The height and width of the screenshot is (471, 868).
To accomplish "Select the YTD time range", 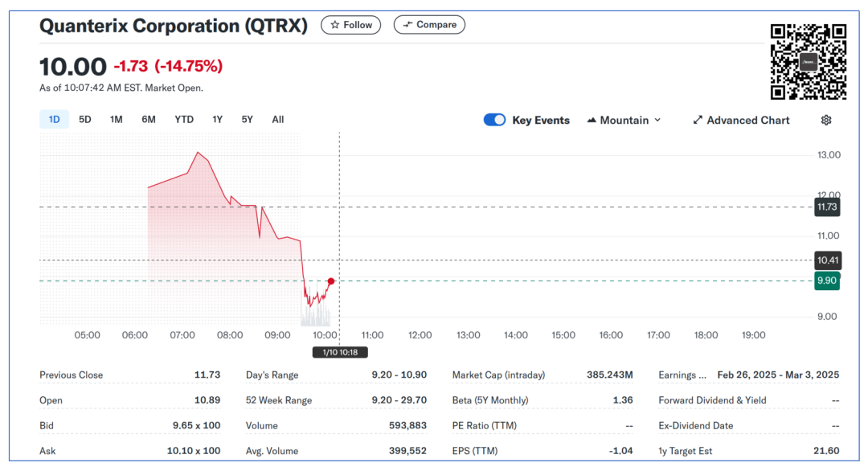I will click(184, 120).
